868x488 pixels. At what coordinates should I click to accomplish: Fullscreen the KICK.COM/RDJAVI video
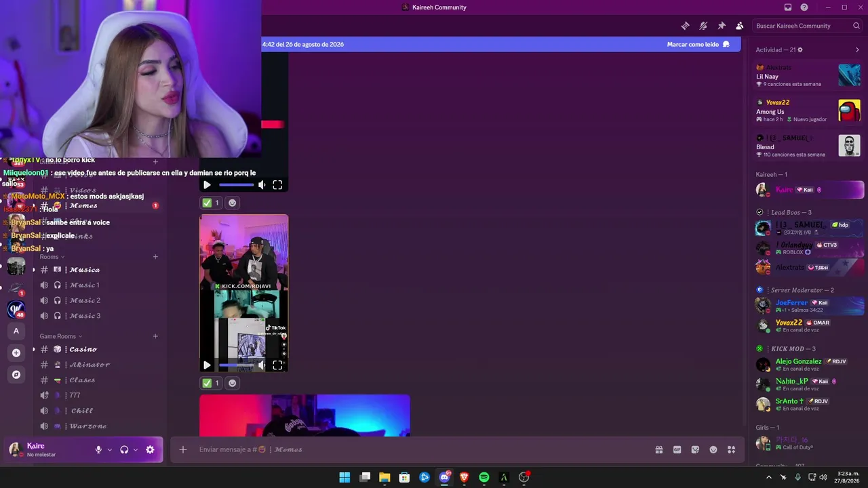[x=277, y=365]
